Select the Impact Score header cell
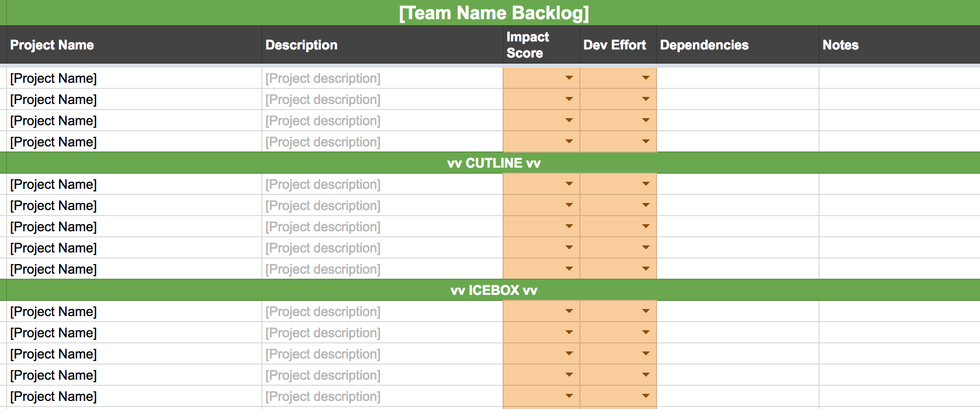 tap(541, 44)
